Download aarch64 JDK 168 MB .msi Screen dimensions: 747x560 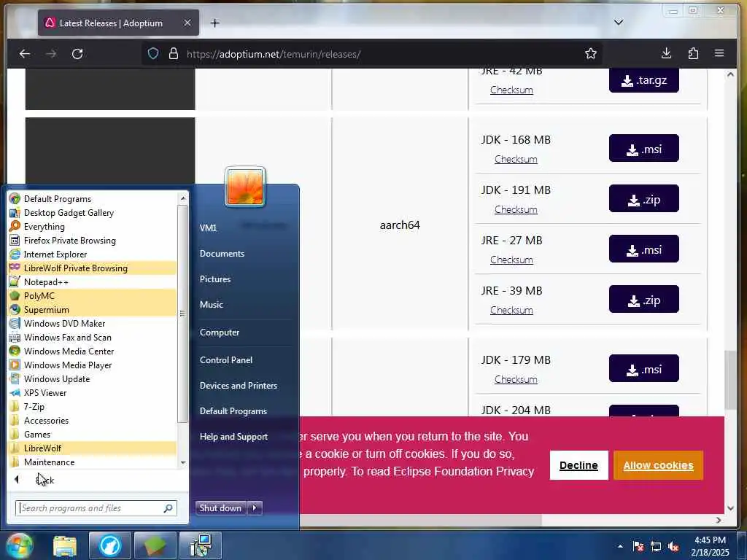tap(643, 149)
